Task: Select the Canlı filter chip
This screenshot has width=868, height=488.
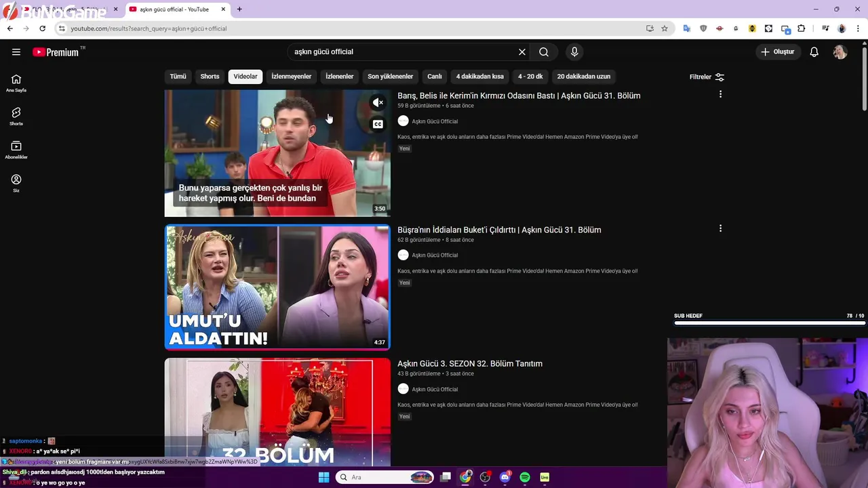Action: [x=435, y=77]
